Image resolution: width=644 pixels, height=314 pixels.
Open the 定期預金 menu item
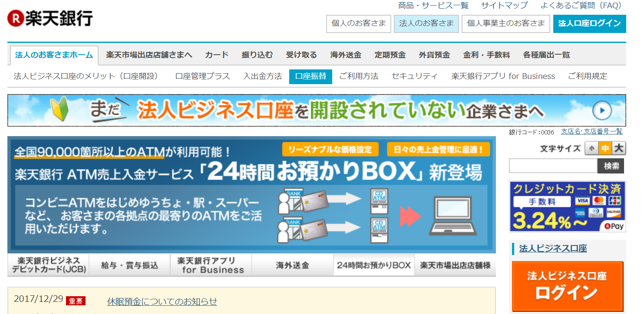tap(390, 55)
